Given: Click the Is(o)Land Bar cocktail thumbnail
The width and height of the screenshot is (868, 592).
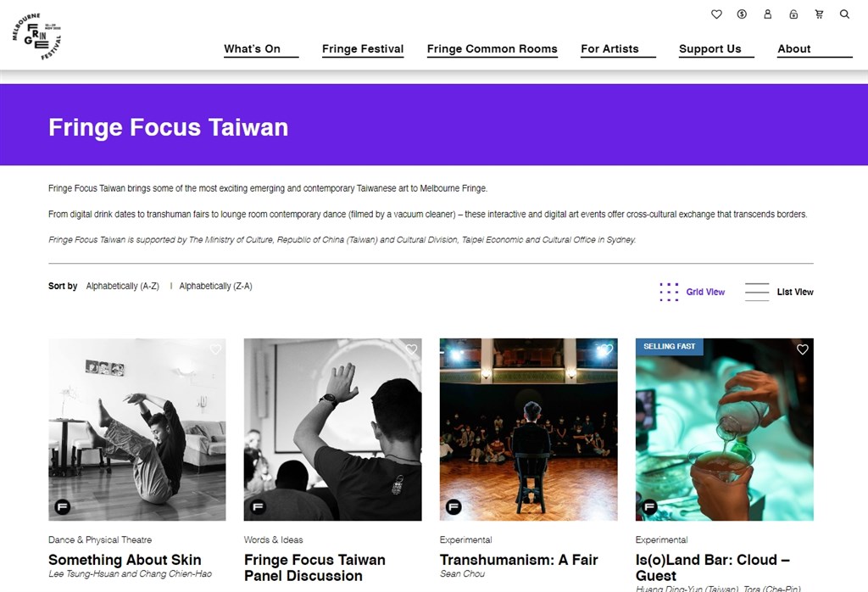Looking at the screenshot, I should pyautogui.click(x=725, y=429).
